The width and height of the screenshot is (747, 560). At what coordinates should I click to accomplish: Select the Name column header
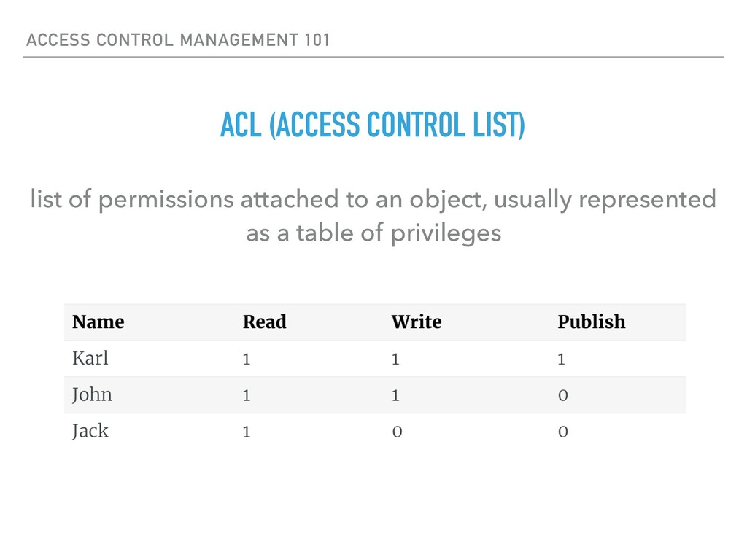coord(98,322)
